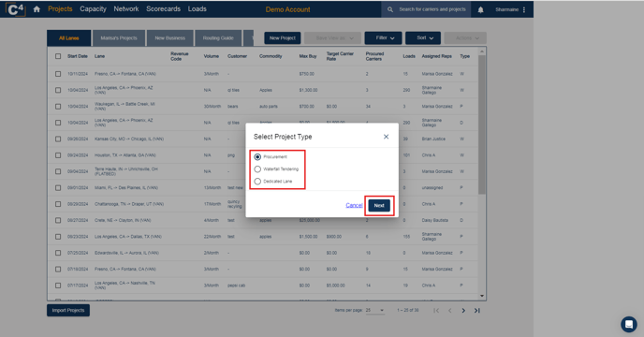Screen dimensions: 644x337
Task: Click the C4 logo icon
Action: [16, 9]
